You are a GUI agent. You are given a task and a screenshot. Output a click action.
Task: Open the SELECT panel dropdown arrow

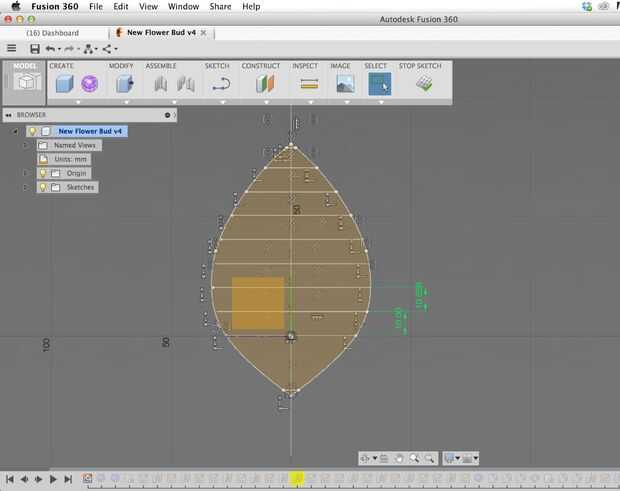point(381,102)
